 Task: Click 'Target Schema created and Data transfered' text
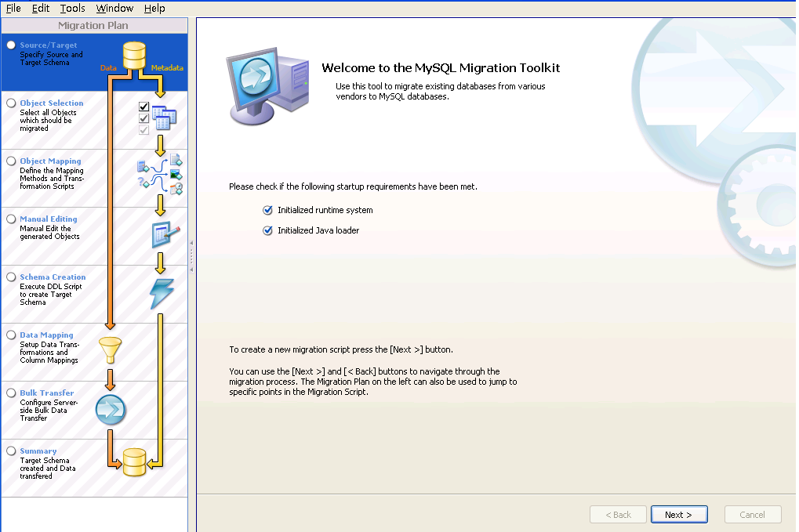tap(47, 469)
